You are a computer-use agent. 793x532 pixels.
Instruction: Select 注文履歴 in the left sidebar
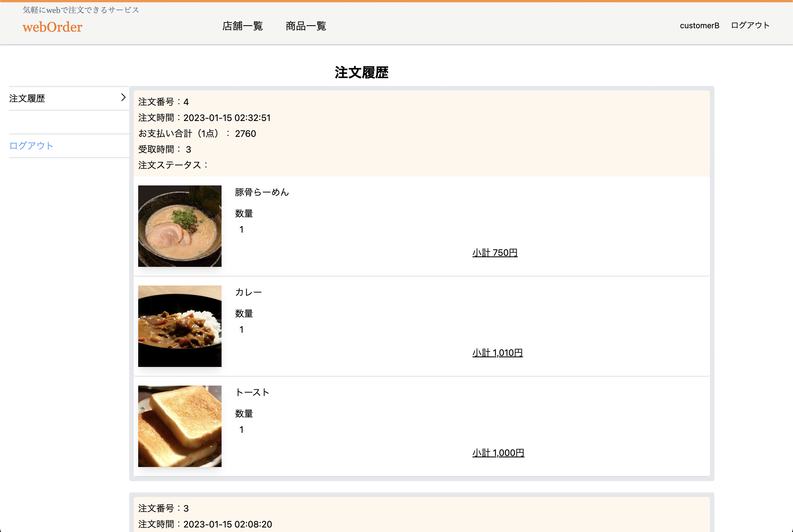click(27, 98)
